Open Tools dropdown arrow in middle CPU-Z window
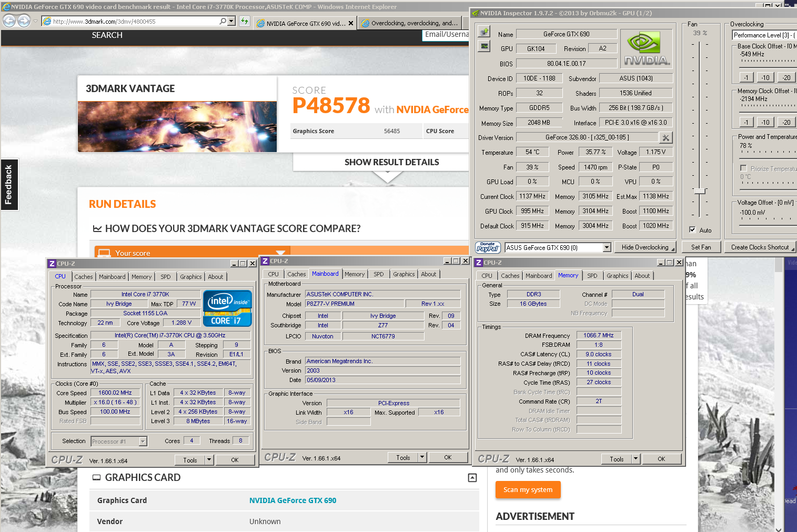 point(422,457)
